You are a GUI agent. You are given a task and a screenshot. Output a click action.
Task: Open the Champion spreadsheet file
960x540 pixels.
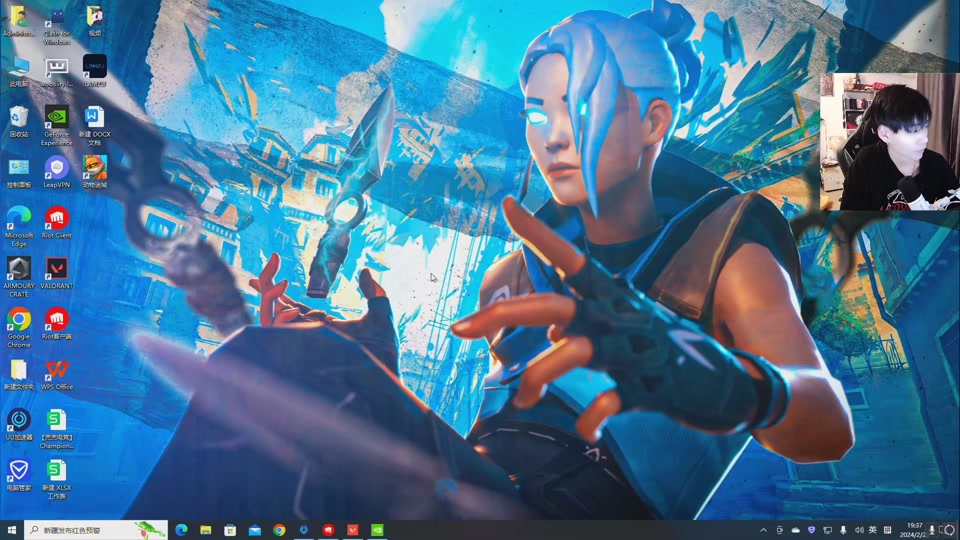point(56,429)
